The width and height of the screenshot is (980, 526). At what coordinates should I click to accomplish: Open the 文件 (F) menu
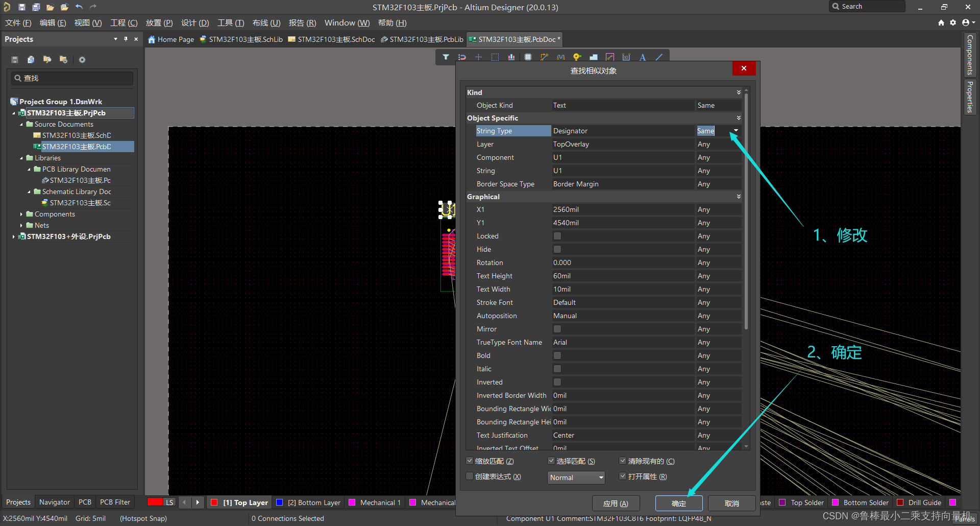click(18, 23)
